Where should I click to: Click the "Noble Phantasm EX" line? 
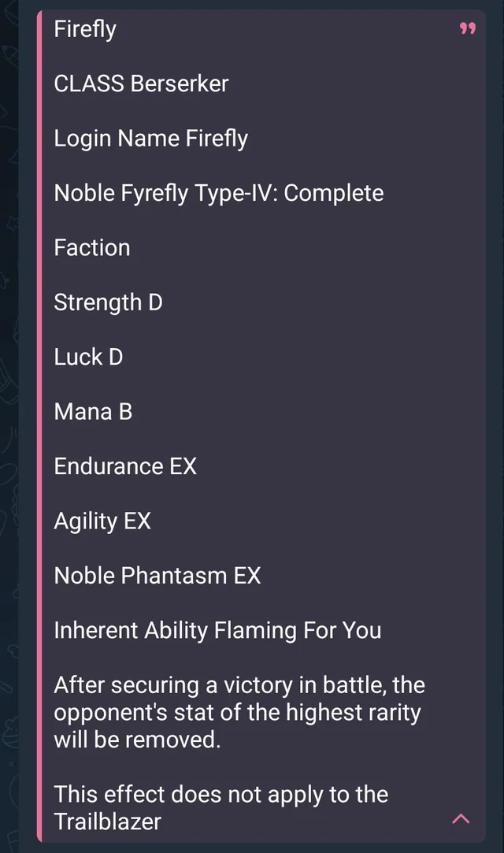click(x=157, y=576)
